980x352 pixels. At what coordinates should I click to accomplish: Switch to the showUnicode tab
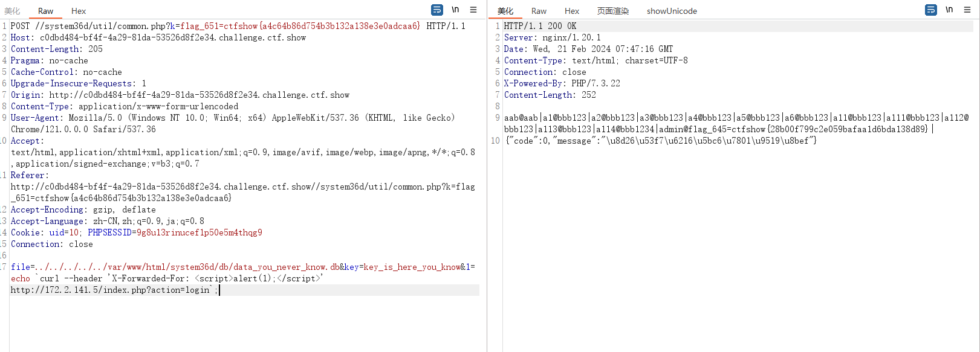click(x=672, y=11)
